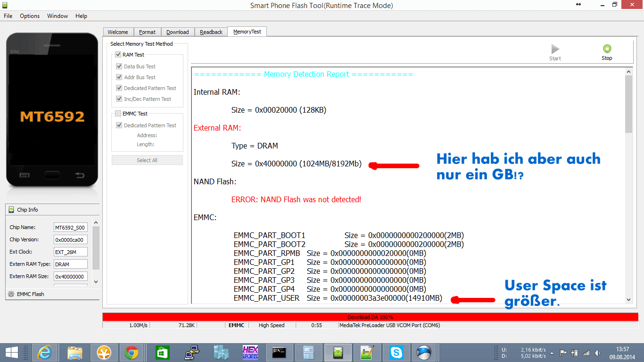Open File Explorer from taskbar
The width and height of the screenshot is (644, 362).
[75, 352]
